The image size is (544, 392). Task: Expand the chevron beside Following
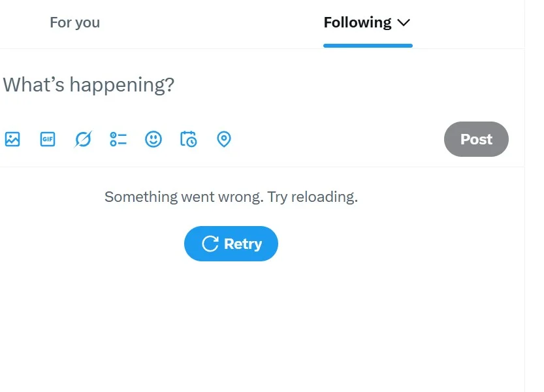(404, 23)
